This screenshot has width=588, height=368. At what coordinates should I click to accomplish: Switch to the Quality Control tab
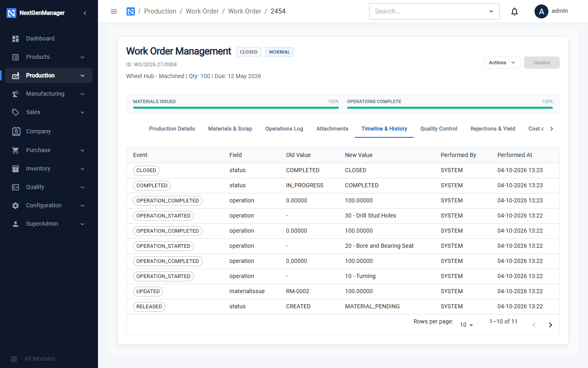point(439,129)
